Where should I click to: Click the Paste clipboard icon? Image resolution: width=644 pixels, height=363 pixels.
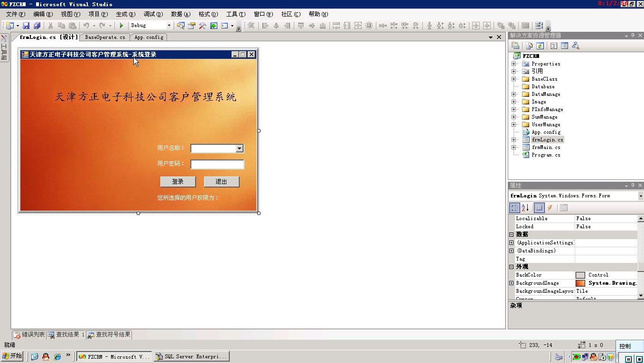click(x=72, y=26)
